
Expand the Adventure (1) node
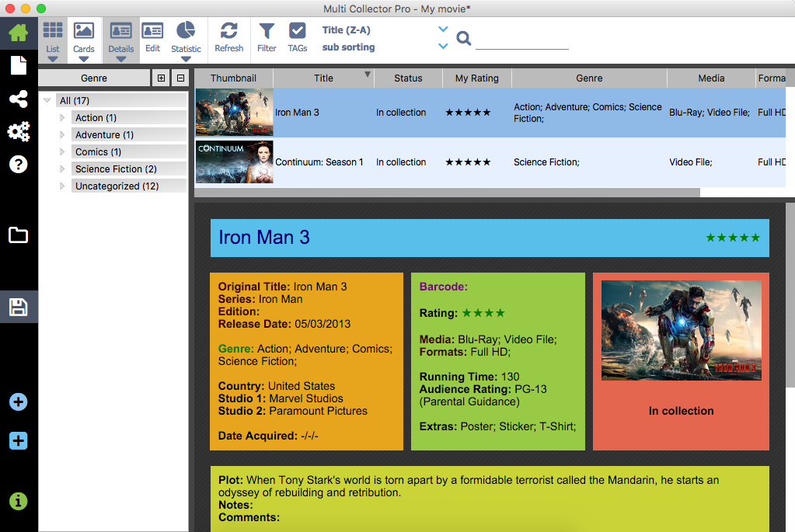click(x=62, y=135)
